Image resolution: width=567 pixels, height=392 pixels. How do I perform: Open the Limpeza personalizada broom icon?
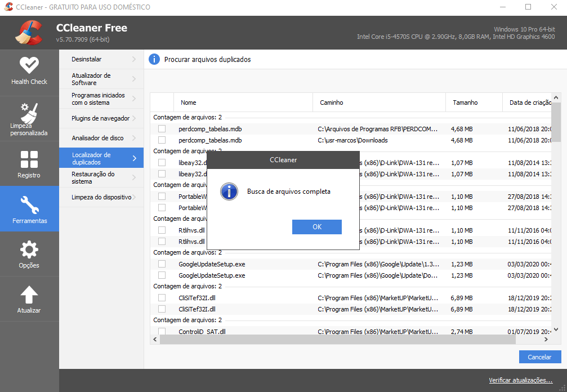click(x=29, y=112)
